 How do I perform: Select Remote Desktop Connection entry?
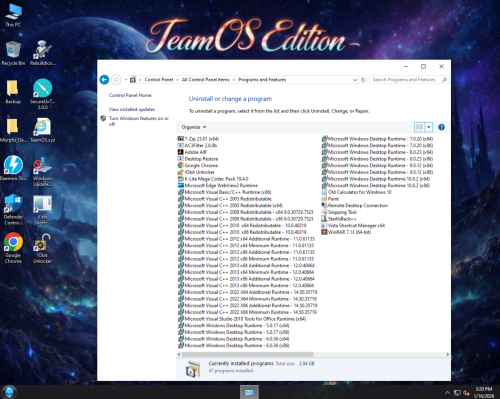[x=355, y=205]
